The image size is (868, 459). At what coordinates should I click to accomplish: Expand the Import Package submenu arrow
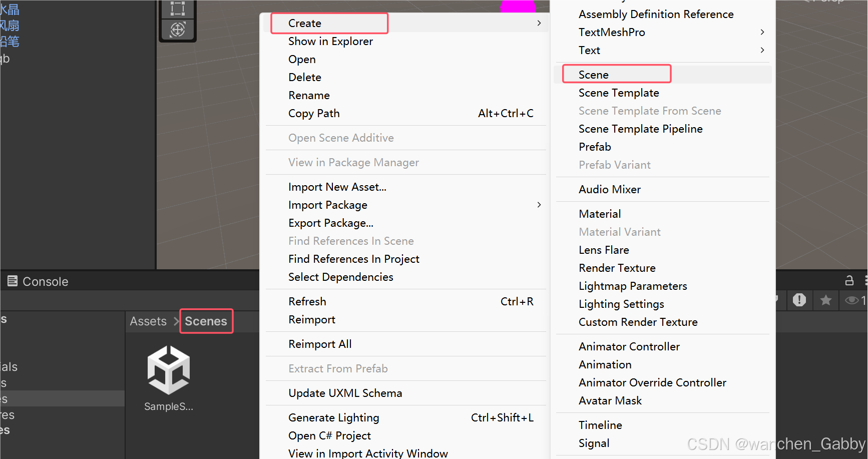click(x=539, y=205)
